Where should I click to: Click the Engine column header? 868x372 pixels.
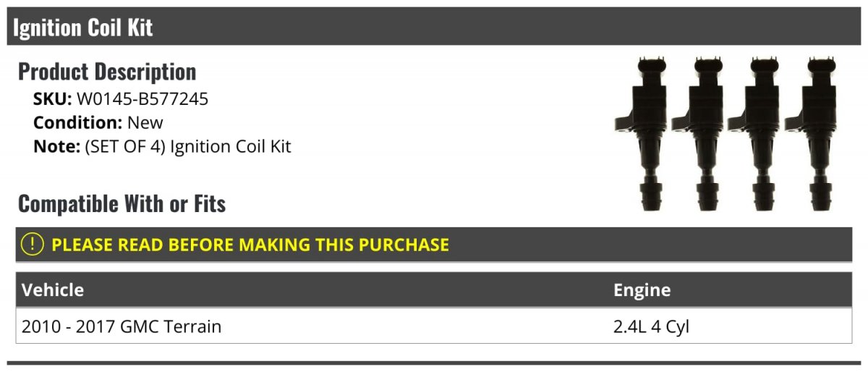pos(642,290)
